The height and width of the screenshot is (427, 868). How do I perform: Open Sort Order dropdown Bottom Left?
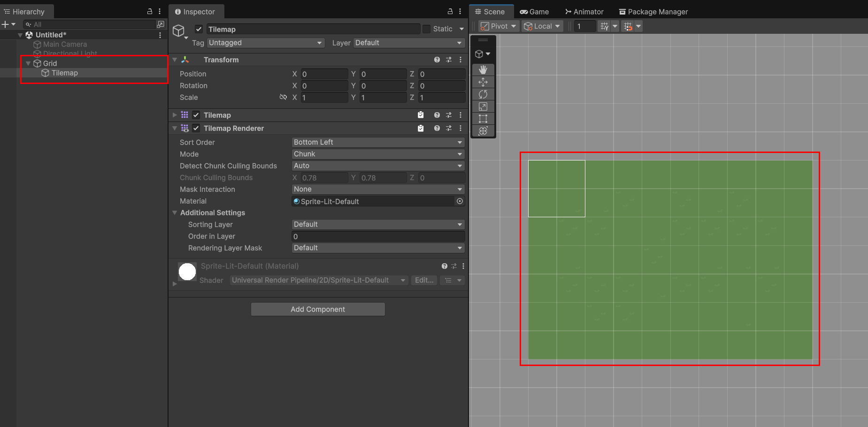point(378,142)
